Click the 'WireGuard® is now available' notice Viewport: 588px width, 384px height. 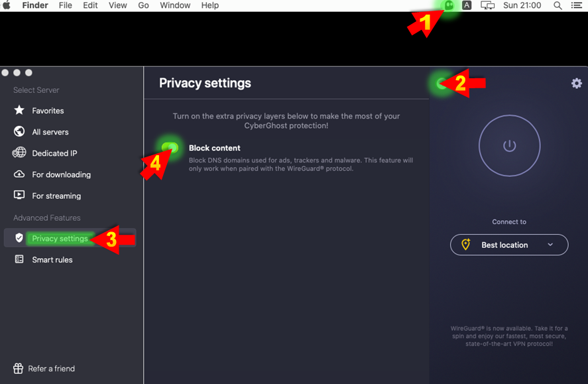coord(509,336)
